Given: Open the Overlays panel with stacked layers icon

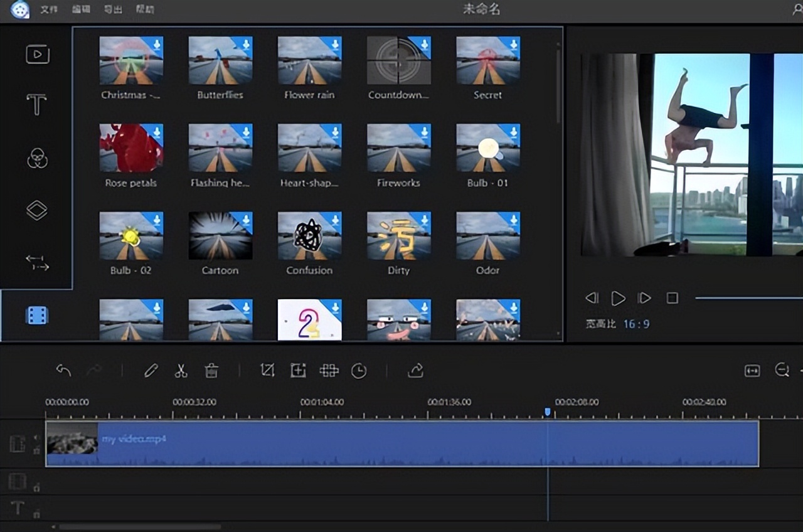Looking at the screenshot, I should (x=37, y=210).
